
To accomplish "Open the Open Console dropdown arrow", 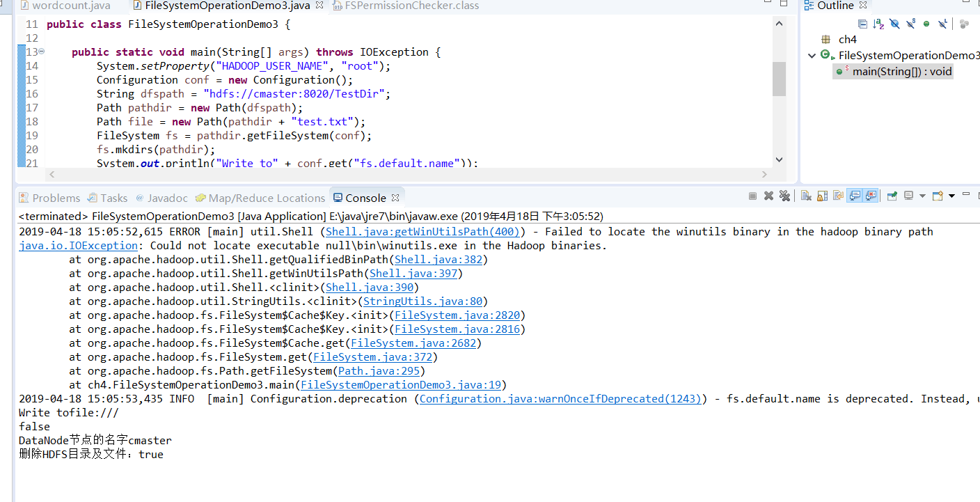I will pyautogui.click(x=951, y=196).
